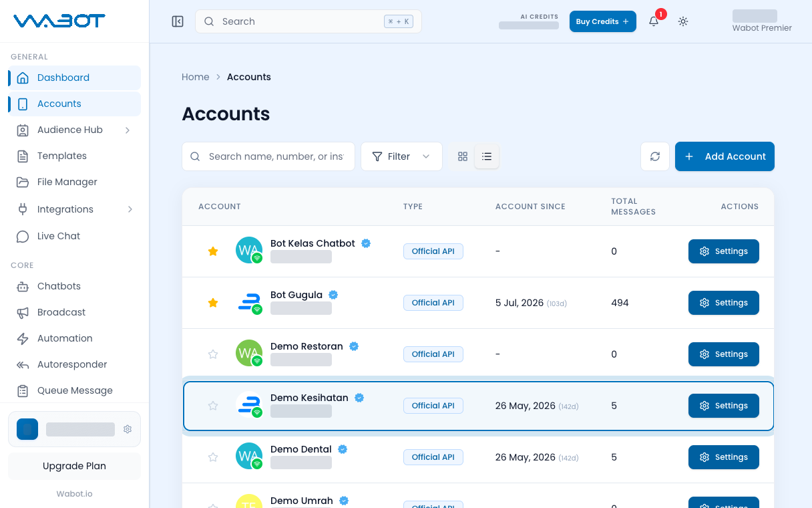The height and width of the screenshot is (508, 812).
Task: Click Official API tag for Bot Gugula
Action: click(x=433, y=303)
